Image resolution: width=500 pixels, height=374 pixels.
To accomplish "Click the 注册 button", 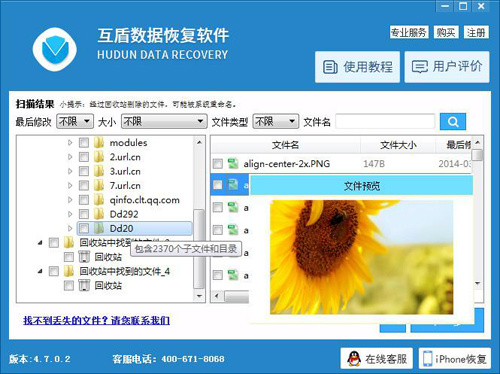I will pos(476,33).
